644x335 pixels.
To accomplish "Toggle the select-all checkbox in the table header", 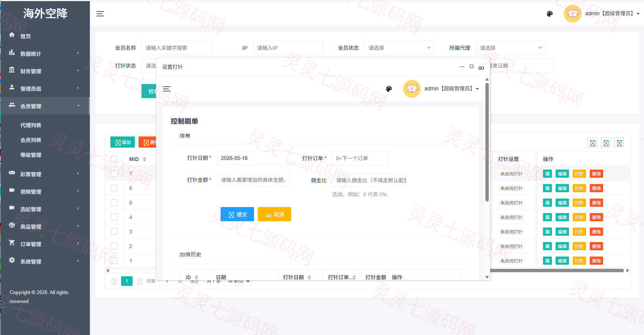I will [114, 159].
